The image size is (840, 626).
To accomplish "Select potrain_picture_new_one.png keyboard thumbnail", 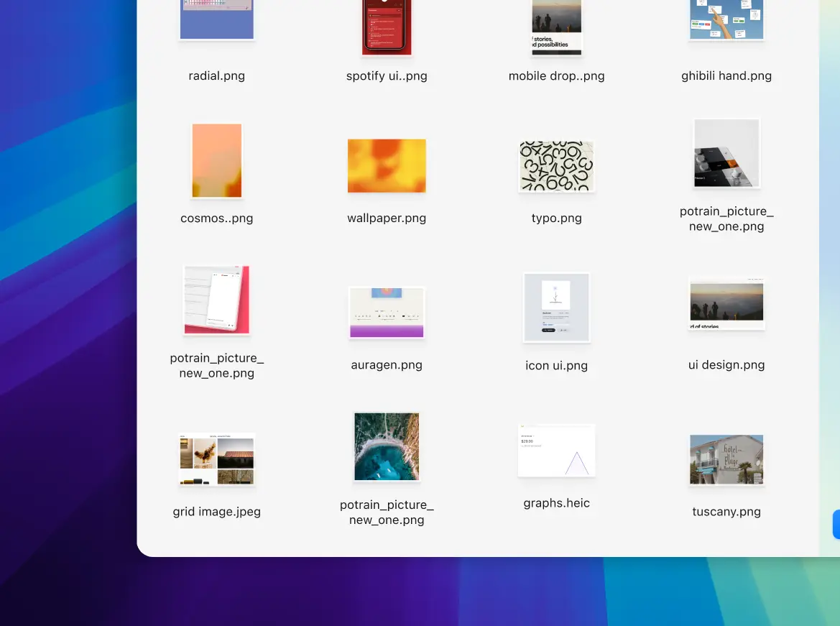I will coord(726,152).
